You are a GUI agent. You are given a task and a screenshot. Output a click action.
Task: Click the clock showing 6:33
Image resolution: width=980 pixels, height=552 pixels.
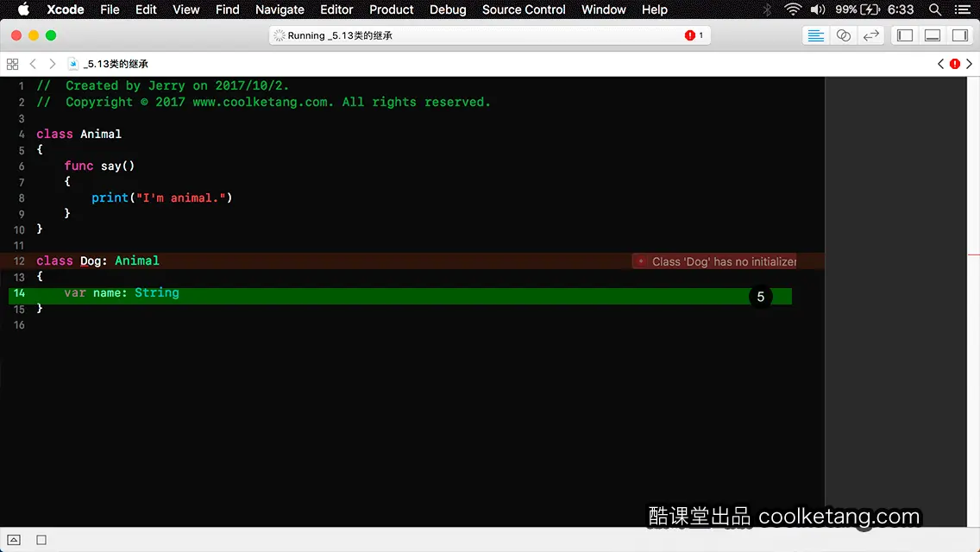(x=901, y=9)
